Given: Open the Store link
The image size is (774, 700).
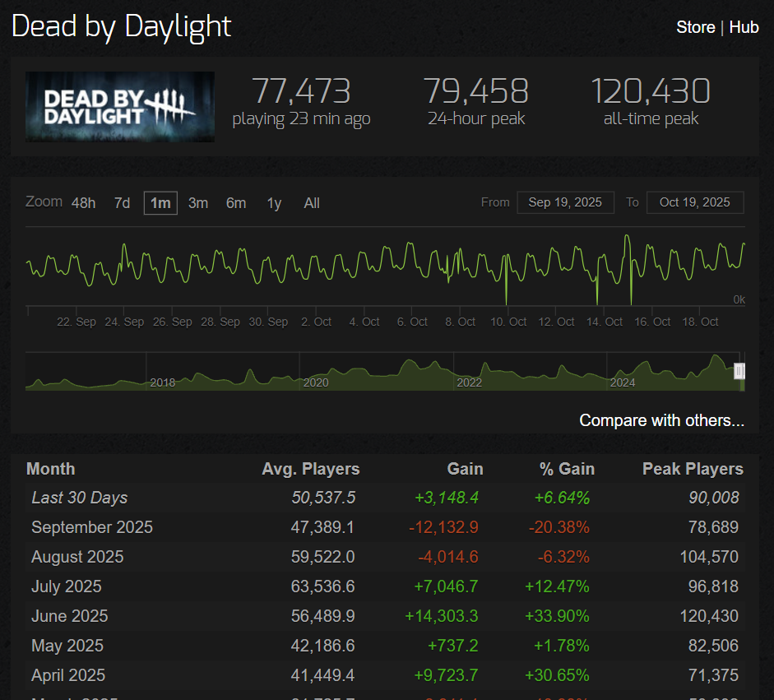Looking at the screenshot, I should [x=695, y=27].
